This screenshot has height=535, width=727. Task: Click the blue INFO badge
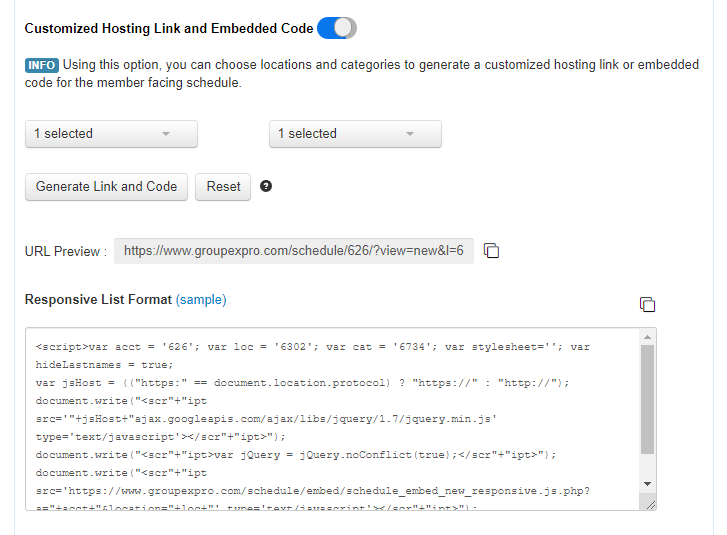point(42,65)
